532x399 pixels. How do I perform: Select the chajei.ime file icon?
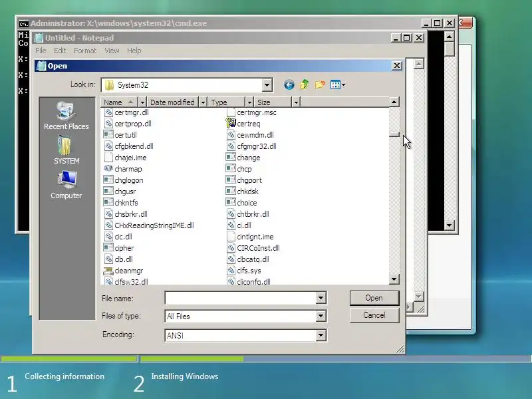[x=108, y=157]
